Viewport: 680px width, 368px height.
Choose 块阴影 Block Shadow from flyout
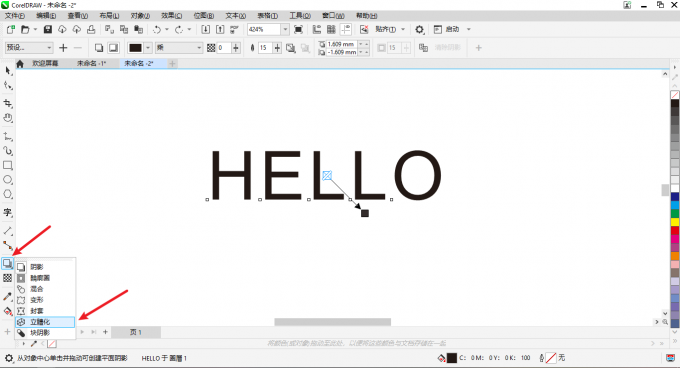(45, 332)
